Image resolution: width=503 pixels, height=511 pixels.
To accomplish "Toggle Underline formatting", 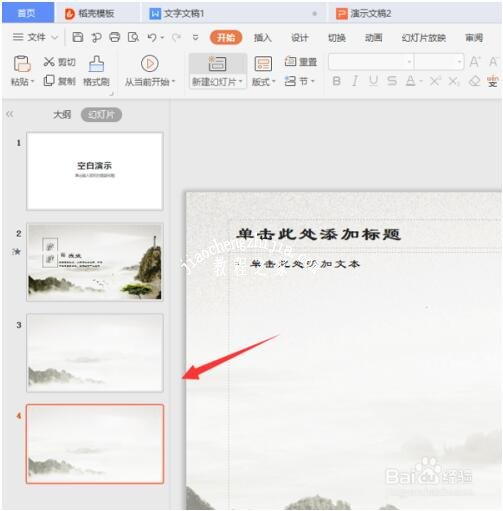I will 373,81.
